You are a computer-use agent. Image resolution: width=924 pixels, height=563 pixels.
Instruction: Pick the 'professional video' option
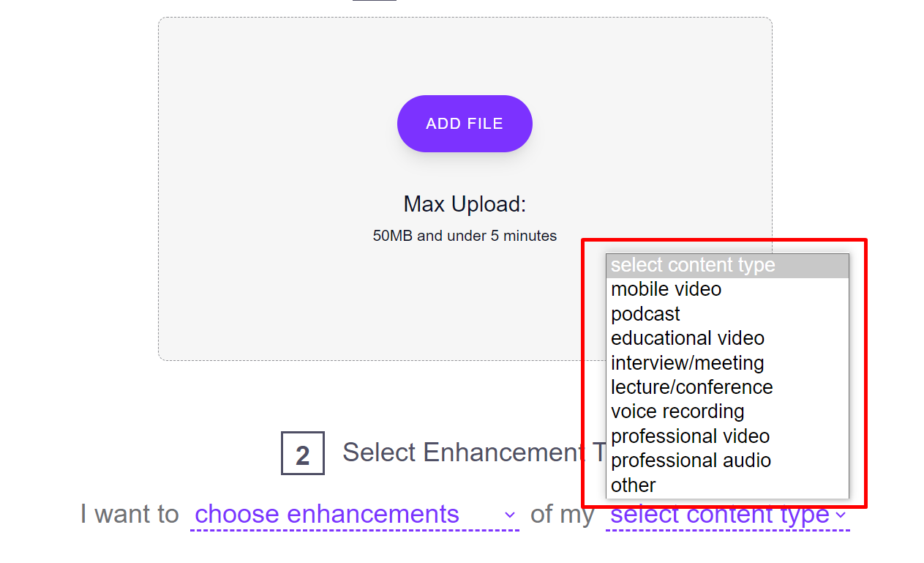[690, 436]
